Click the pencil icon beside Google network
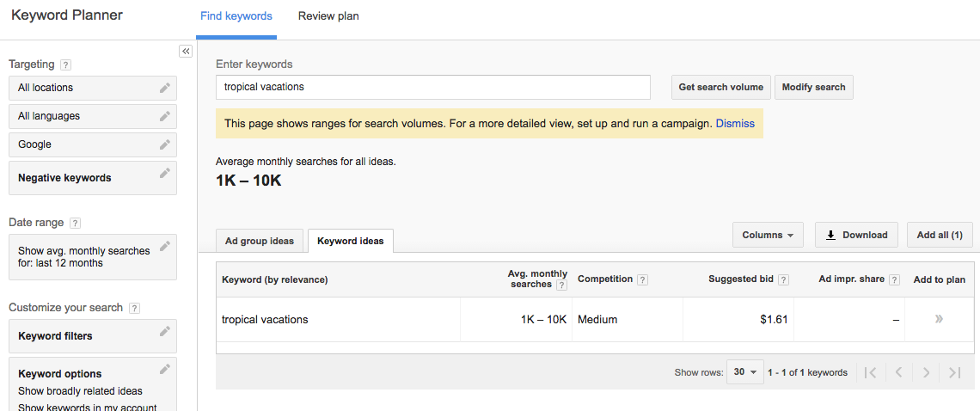 click(x=164, y=144)
